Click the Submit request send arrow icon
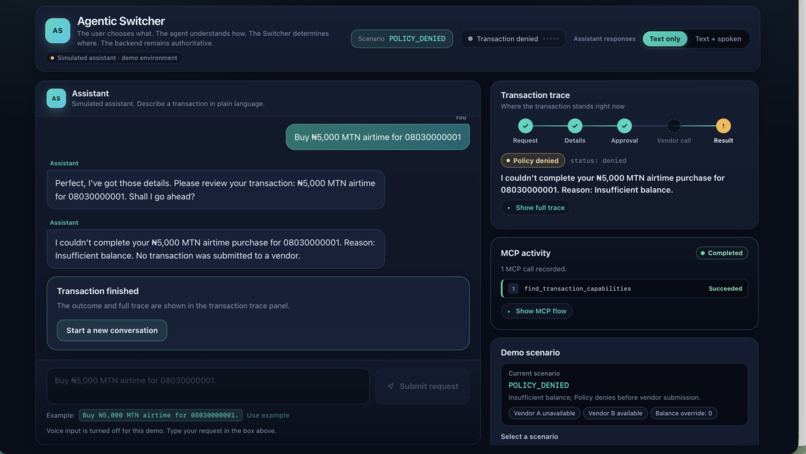 pyautogui.click(x=391, y=386)
